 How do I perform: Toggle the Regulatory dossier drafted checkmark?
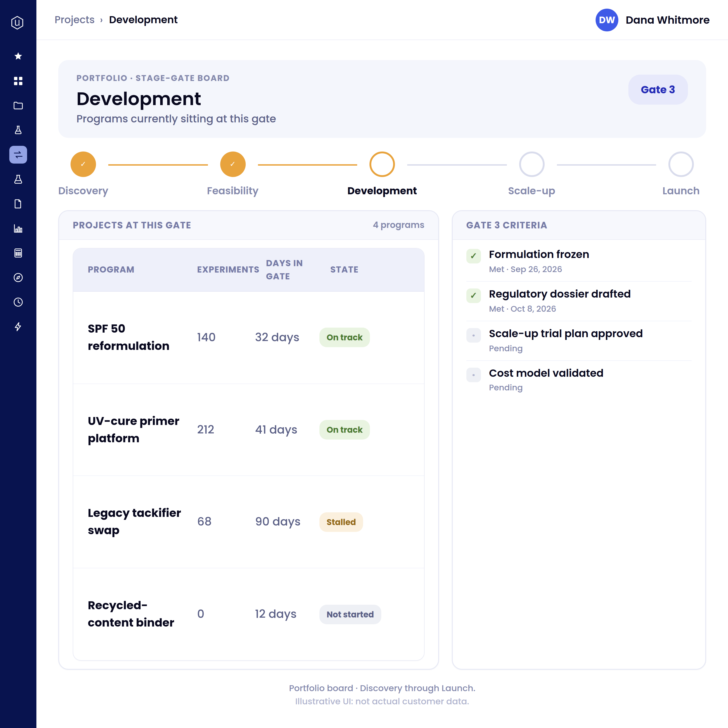pyautogui.click(x=474, y=296)
